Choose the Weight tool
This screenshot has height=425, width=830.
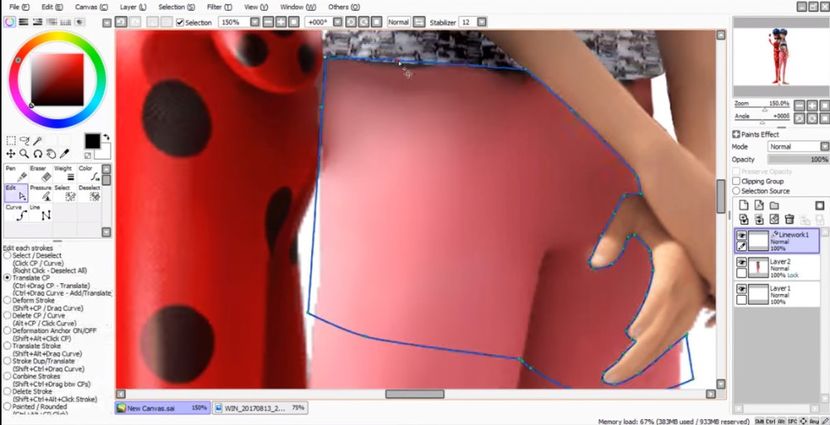65,174
